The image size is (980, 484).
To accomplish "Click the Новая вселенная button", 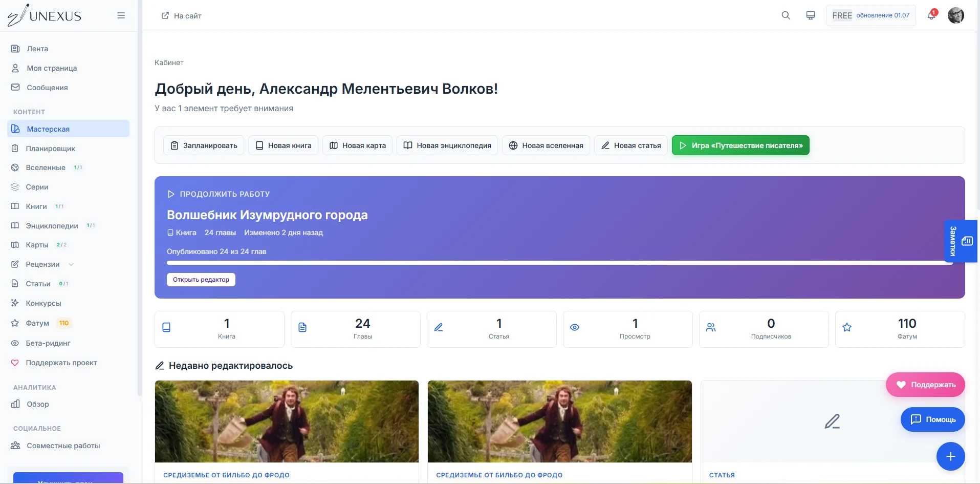I will click(x=546, y=145).
